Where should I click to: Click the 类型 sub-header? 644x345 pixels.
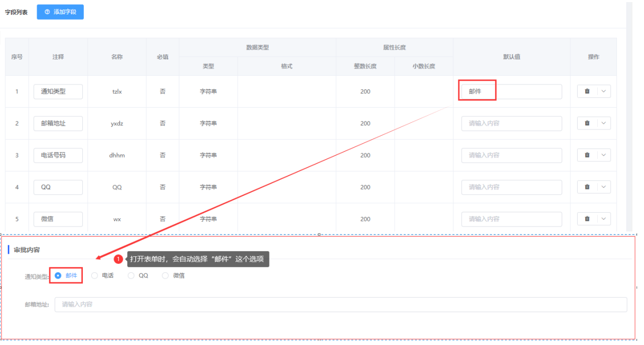(x=208, y=66)
